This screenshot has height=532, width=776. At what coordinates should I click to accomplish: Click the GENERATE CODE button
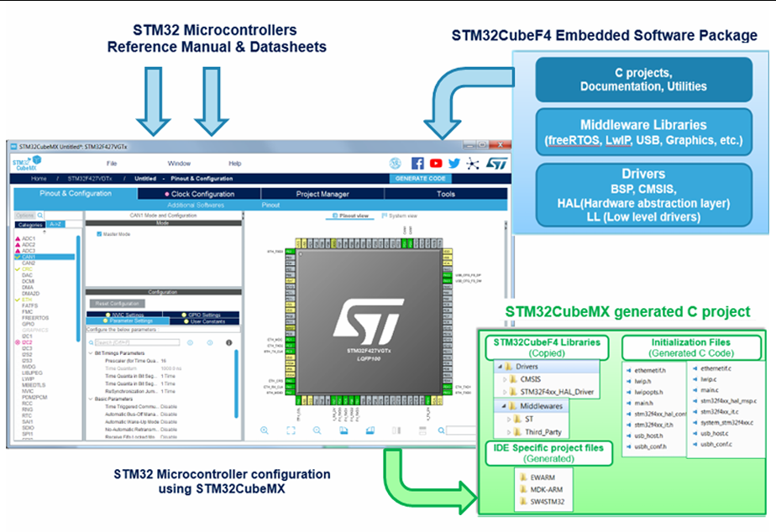click(x=420, y=179)
